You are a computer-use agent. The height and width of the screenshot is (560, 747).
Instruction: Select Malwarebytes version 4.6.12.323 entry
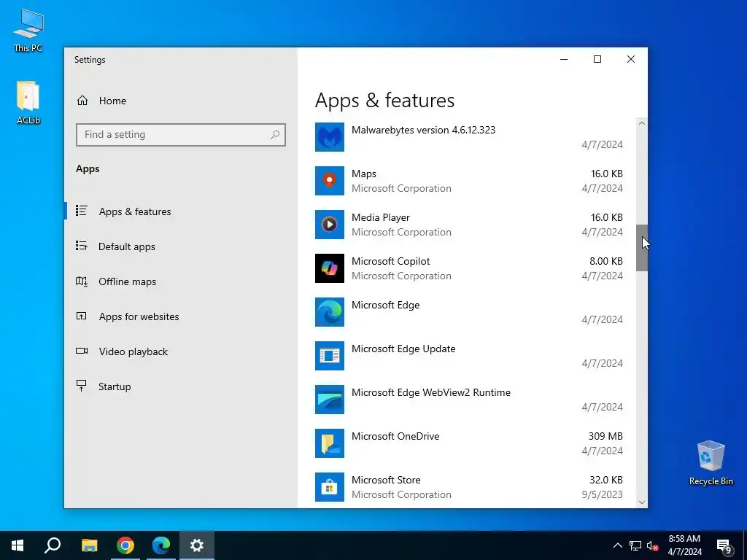(424, 130)
